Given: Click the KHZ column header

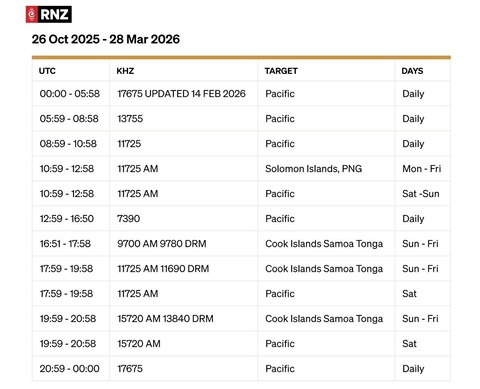Looking at the screenshot, I should coord(125,71).
